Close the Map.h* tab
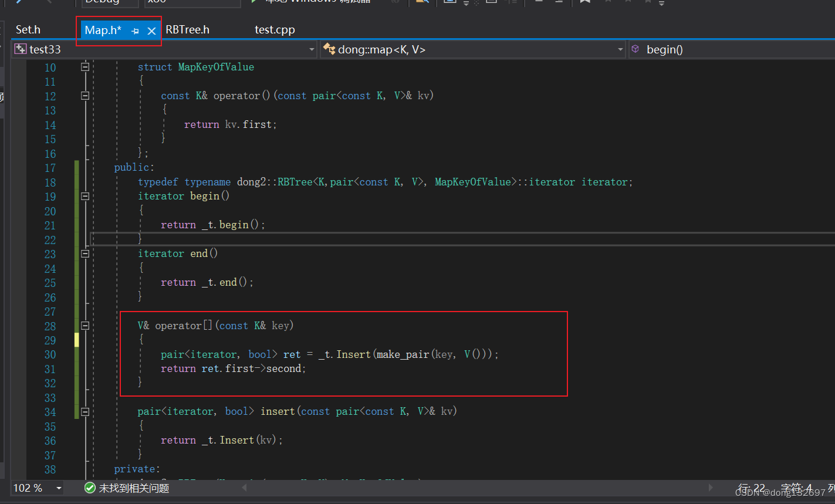Screen dimensions: 835x504 point(151,31)
